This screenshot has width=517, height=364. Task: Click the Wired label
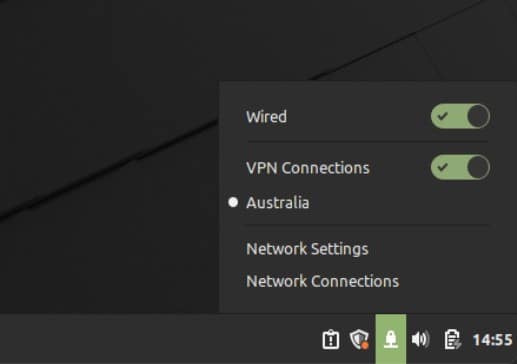click(266, 117)
